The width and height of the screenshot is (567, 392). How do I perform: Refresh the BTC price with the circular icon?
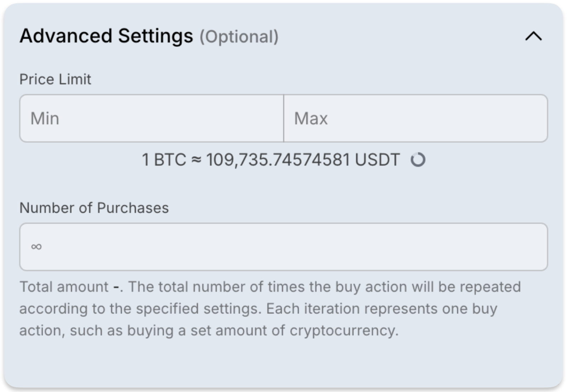pos(418,160)
